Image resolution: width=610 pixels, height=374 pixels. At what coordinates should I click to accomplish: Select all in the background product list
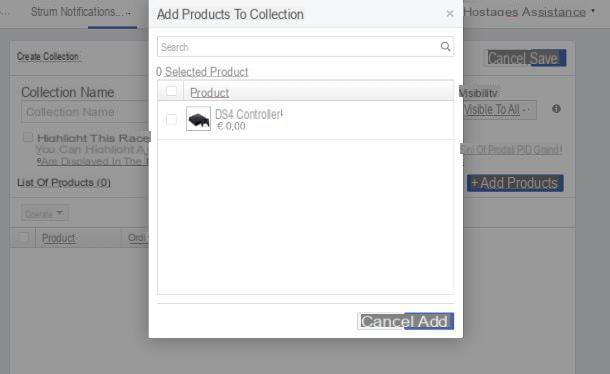tap(23, 237)
